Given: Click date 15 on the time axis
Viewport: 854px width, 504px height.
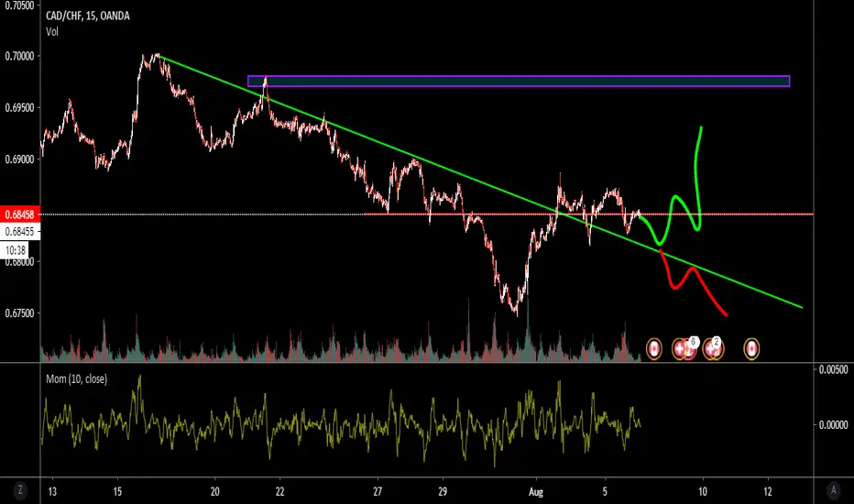Looking at the screenshot, I should pyautogui.click(x=117, y=491).
